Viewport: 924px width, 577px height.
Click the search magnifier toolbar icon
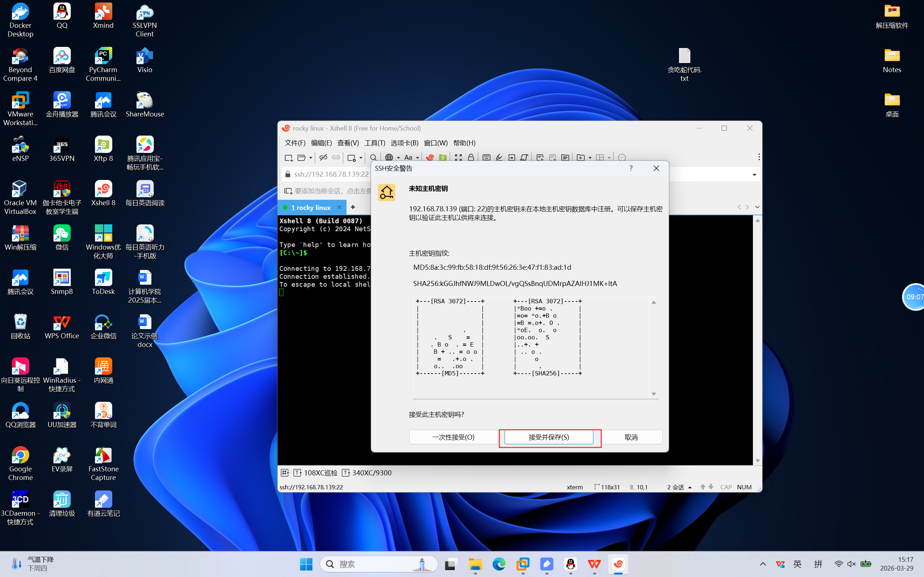click(373, 158)
